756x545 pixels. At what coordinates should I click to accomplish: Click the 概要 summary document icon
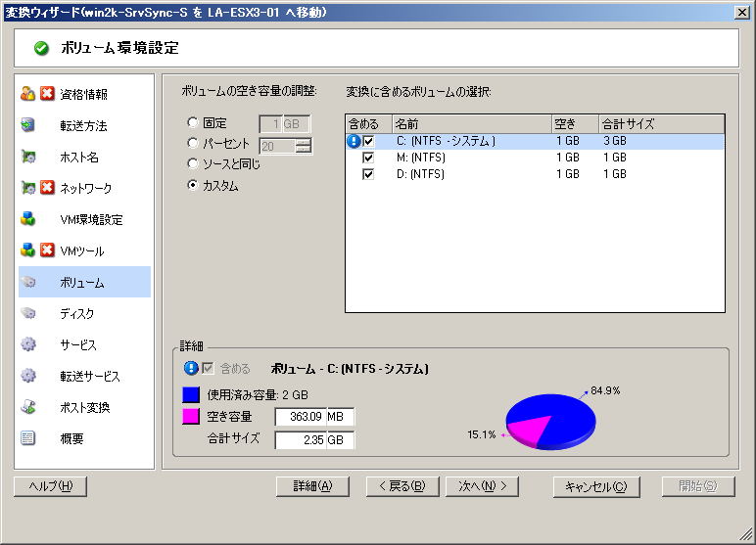point(28,438)
